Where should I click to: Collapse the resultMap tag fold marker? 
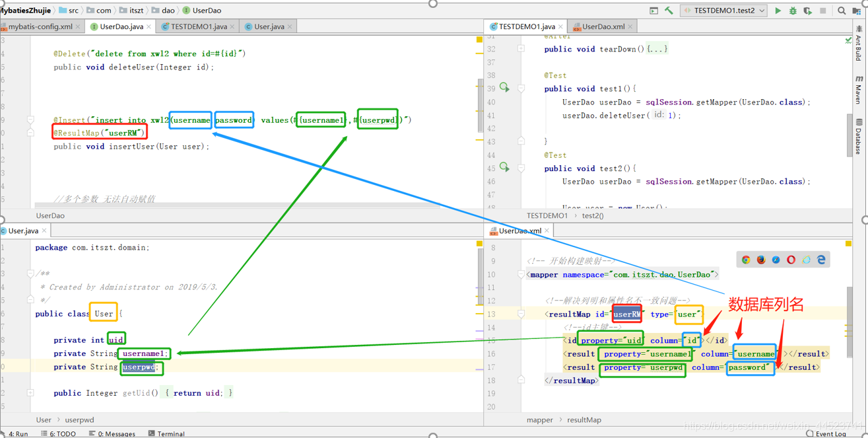(521, 314)
